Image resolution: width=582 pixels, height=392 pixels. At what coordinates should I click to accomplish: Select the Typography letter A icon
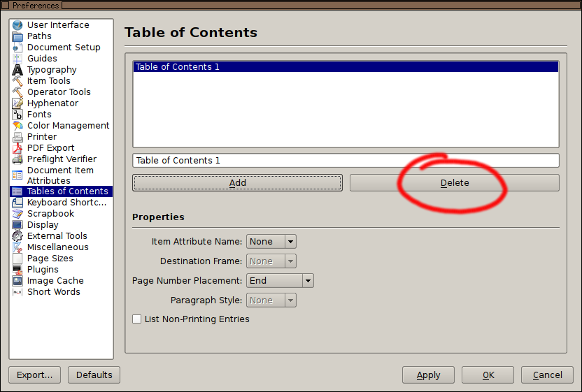click(17, 70)
